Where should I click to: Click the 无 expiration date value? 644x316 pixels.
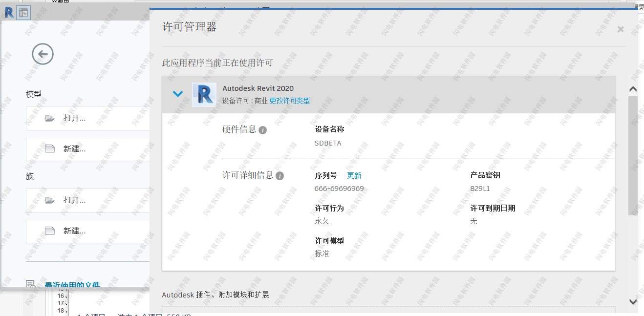click(473, 221)
